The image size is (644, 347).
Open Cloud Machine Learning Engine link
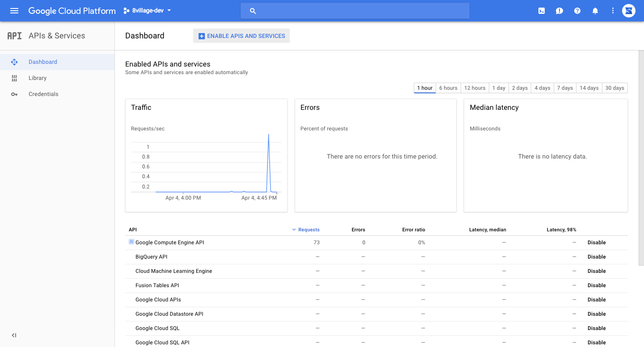click(174, 271)
